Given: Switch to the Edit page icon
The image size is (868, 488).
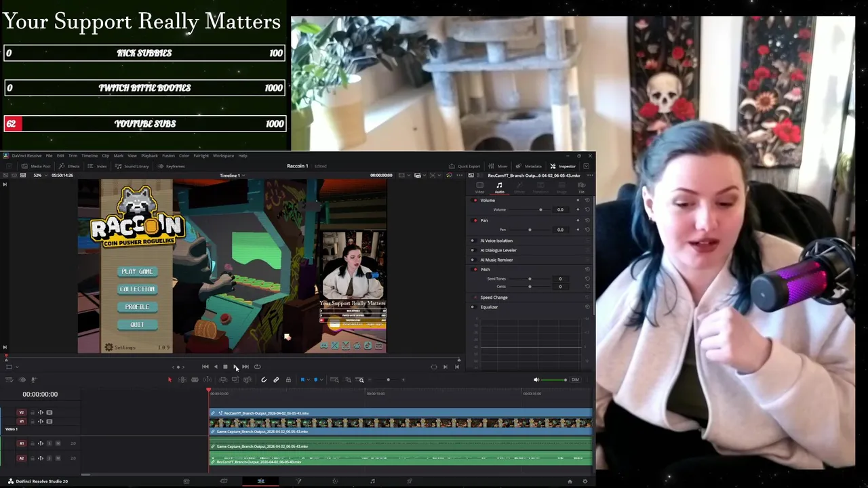Looking at the screenshot, I should point(261,481).
